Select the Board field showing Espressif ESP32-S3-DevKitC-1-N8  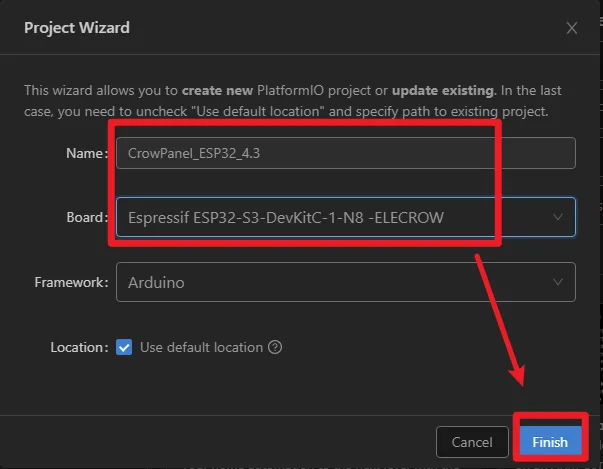click(346, 217)
